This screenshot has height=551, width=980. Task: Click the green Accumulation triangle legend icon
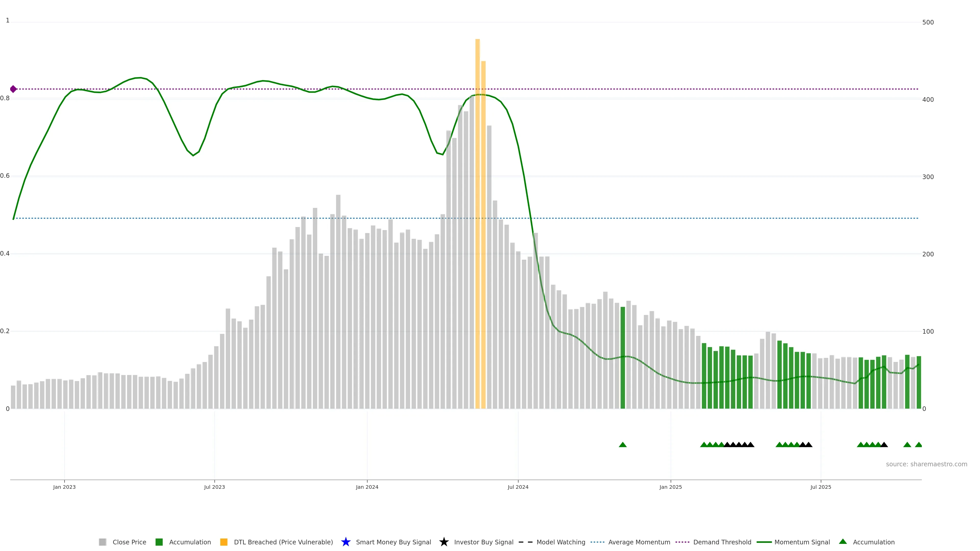pyautogui.click(x=843, y=542)
